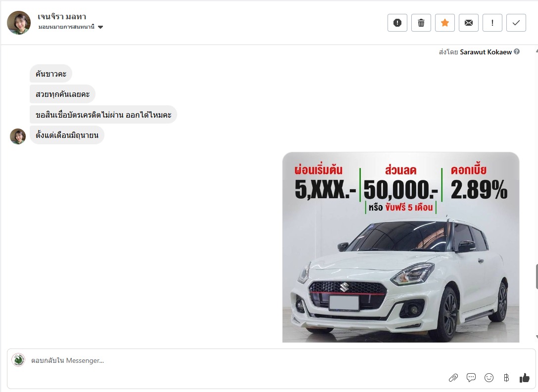Open the emoji picker
This screenshot has width=538, height=392.
(x=489, y=378)
